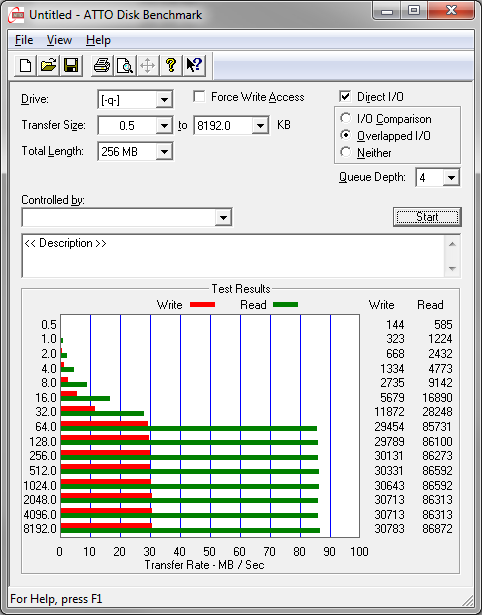Expand the Drive dropdown showing [-q-]
The height and width of the screenshot is (615, 482).
pyautogui.click(x=164, y=100)
